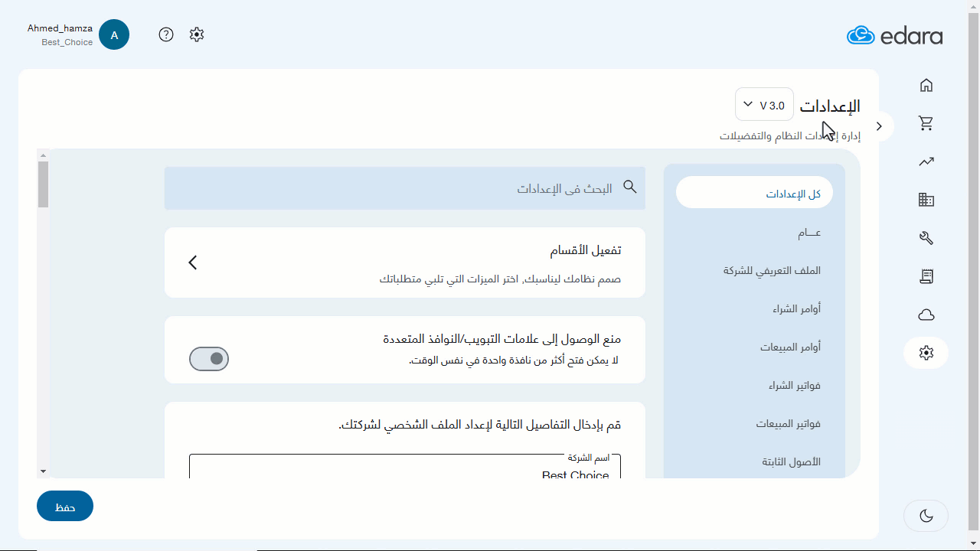
Task: Open the receipt document sidebar icon
Action: tap(926, 276)
